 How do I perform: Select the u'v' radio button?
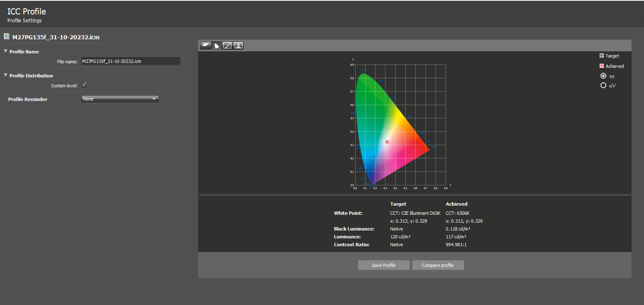[x=603, y=85]
